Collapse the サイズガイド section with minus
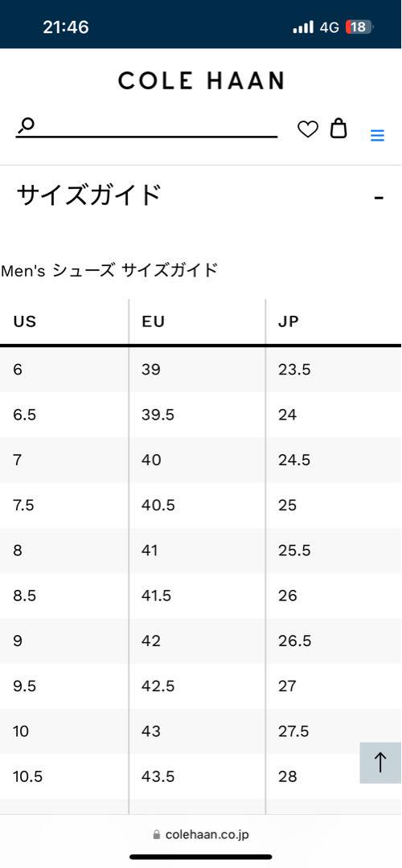 coord(379,197)
